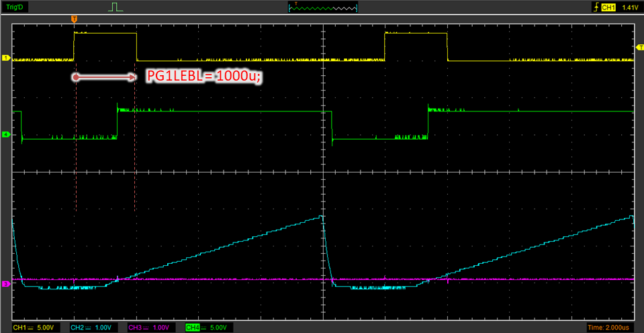
Task: Click the red dot at annotation arrow start
Action: (x=76, y=78)
